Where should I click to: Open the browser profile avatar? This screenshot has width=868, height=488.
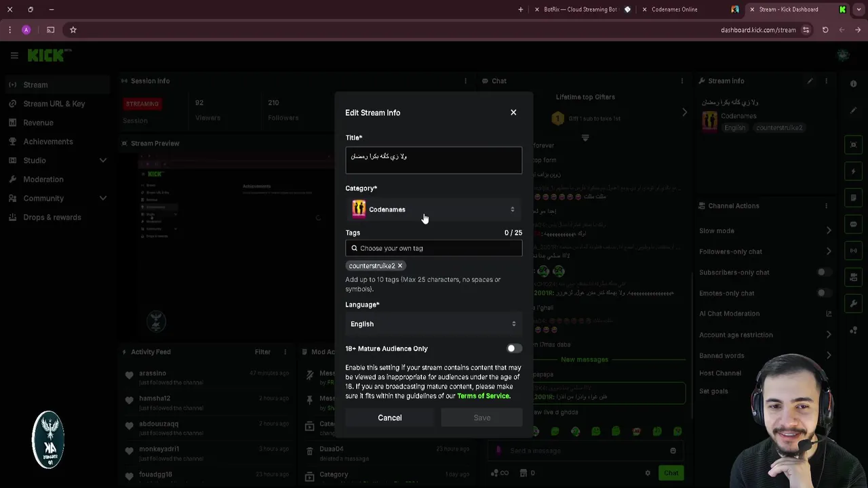point(26,30)
